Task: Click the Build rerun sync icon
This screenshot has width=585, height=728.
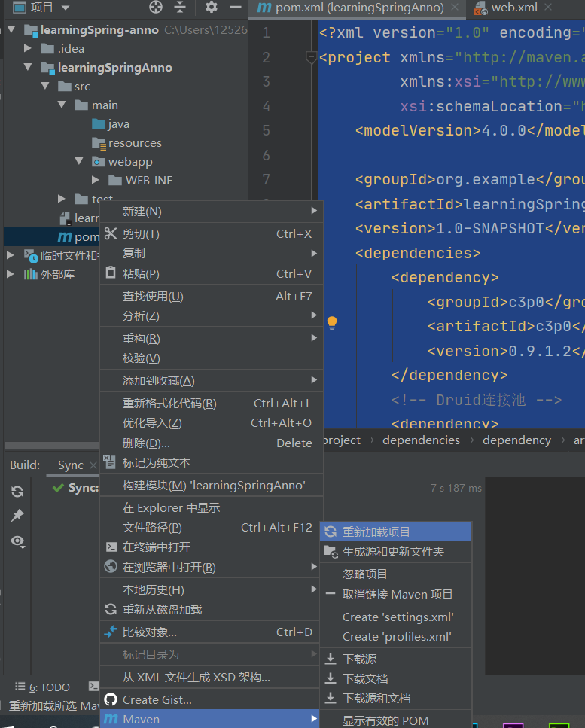Action: (17, 491)
